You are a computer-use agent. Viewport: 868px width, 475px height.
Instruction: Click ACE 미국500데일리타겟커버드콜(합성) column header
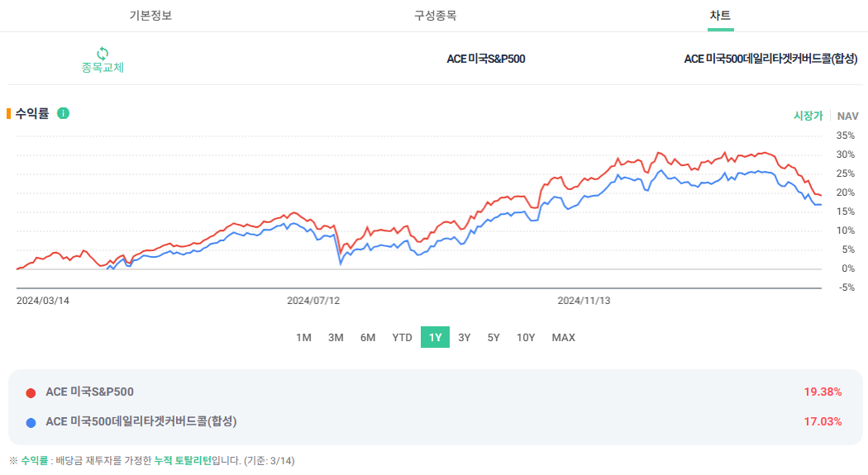click(x=770, y=59)
